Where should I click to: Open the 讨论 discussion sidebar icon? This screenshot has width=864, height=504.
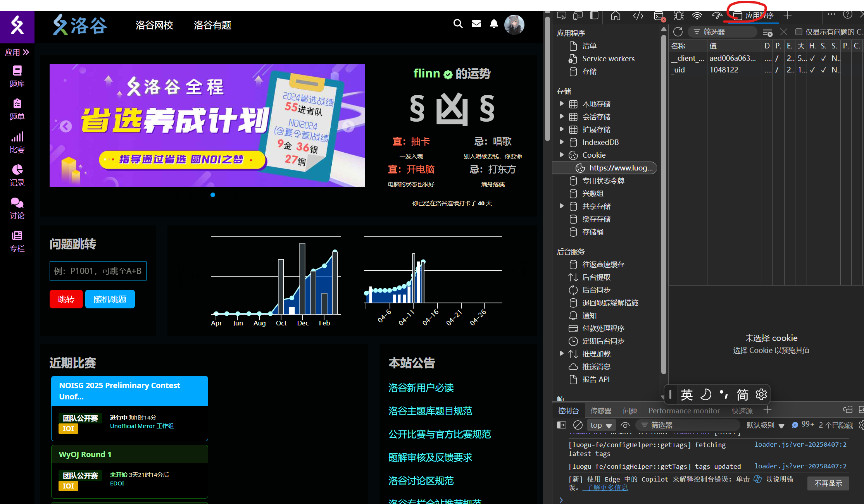(17, 208)
